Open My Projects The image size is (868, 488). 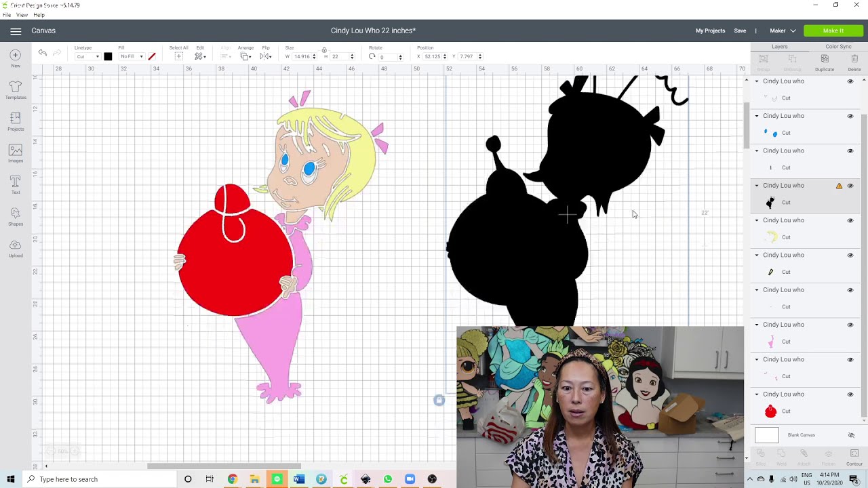710,30
